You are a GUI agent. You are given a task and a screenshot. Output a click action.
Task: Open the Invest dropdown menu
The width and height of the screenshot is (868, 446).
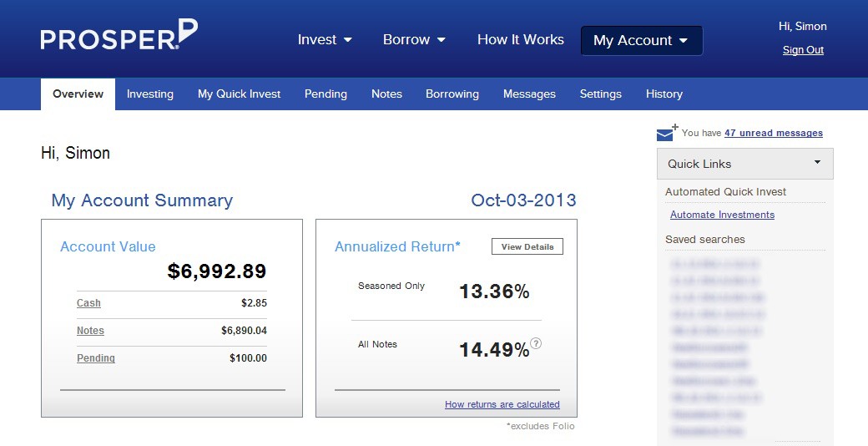pyautogui.click(x=325, y=39)
